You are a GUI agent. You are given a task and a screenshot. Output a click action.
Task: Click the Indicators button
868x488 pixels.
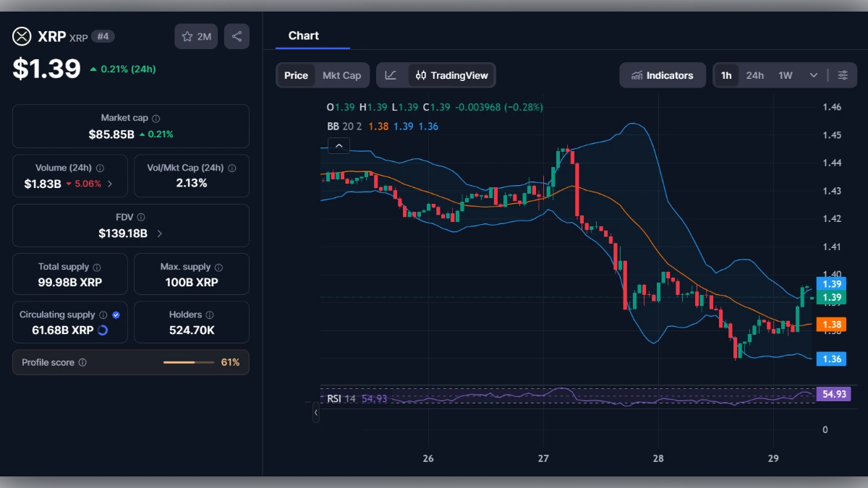point(662,74)
